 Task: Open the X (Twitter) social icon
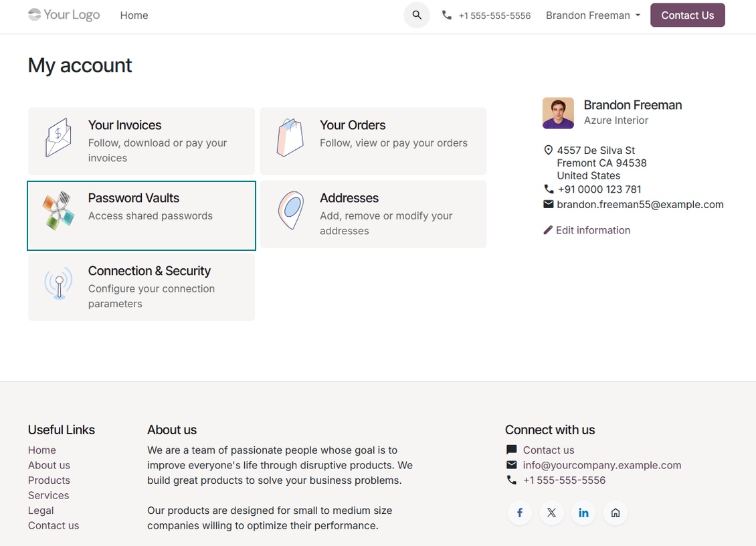tap(551, 513)
